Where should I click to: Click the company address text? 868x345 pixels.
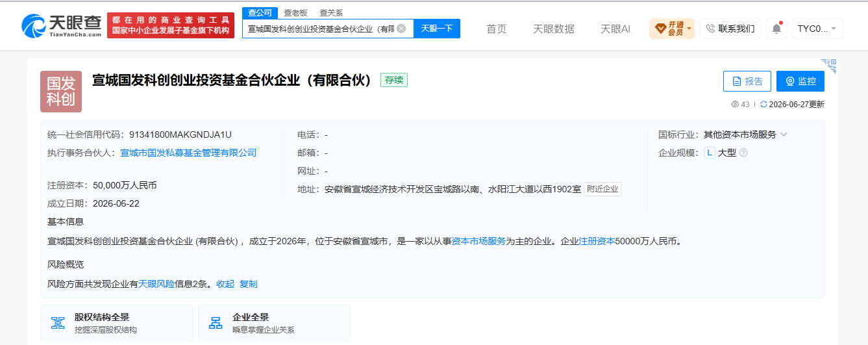pyautogui.click(x=453, y=189)
